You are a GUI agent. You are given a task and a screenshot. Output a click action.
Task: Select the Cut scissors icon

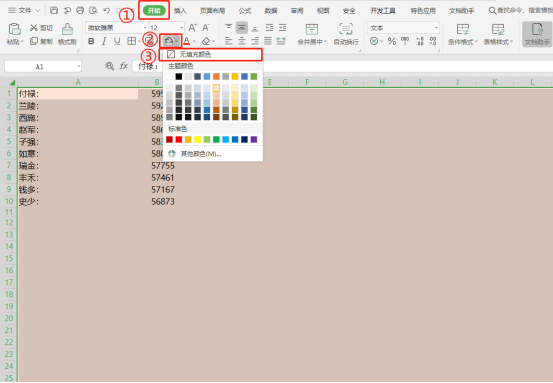click(x=34, y=28)
